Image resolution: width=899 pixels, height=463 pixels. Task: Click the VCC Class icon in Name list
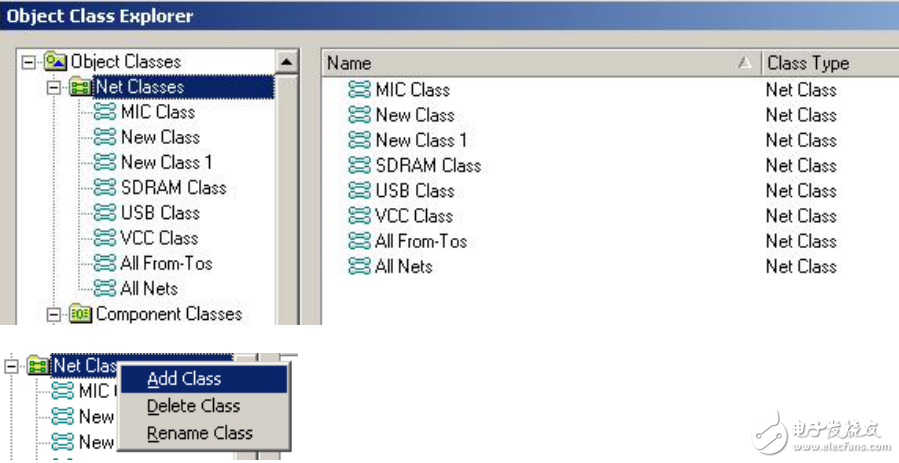tap(359, 216)
